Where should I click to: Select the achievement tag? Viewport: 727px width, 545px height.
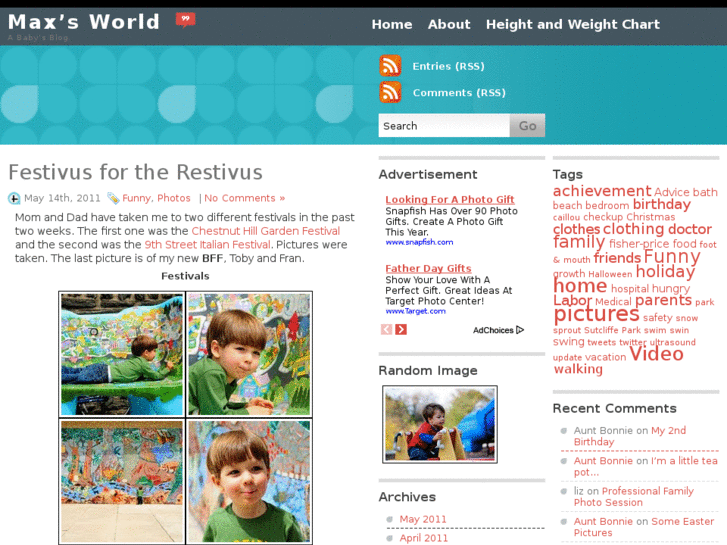[x=602, y=191]
